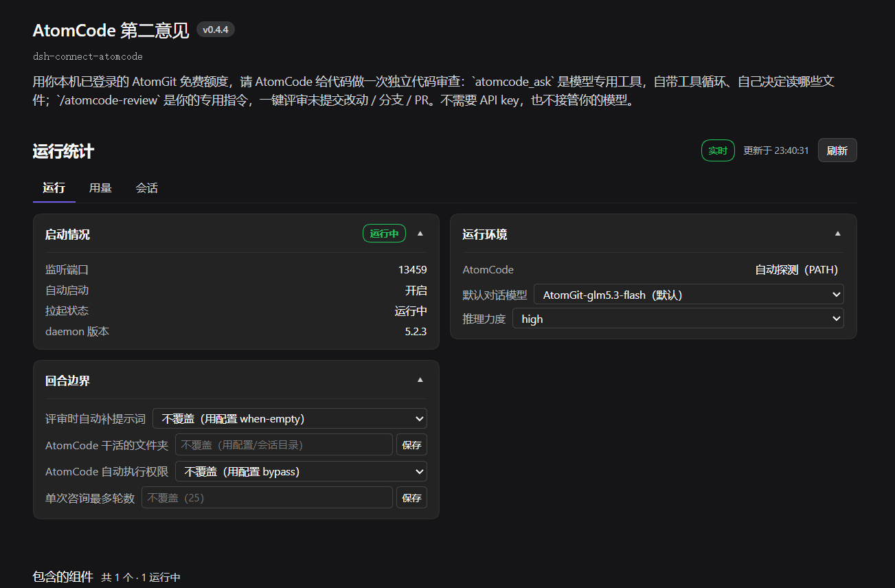895x588 pixels.
Task: Click the 更新于 23:40:31 timestamp
Action: pyautogui.click(x=776, y=150)
